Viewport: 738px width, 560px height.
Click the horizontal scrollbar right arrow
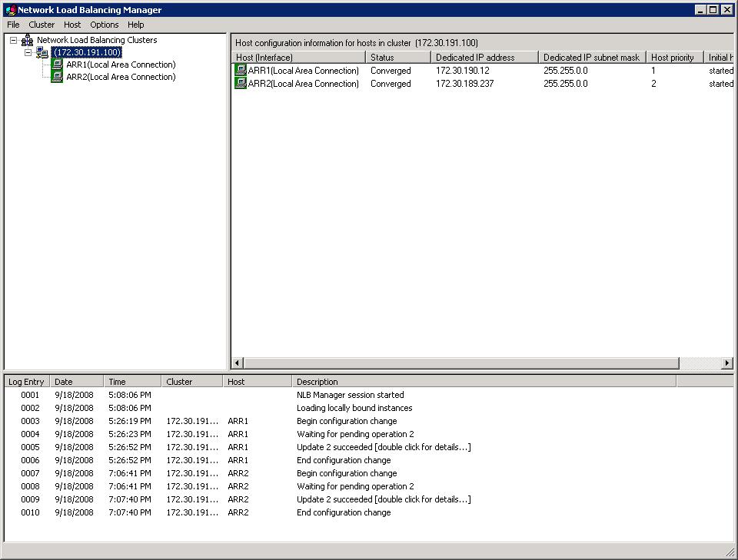click(726, 363)
